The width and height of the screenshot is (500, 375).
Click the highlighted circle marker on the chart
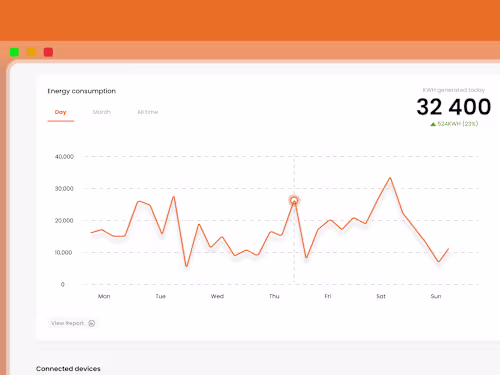pos(294,200)
